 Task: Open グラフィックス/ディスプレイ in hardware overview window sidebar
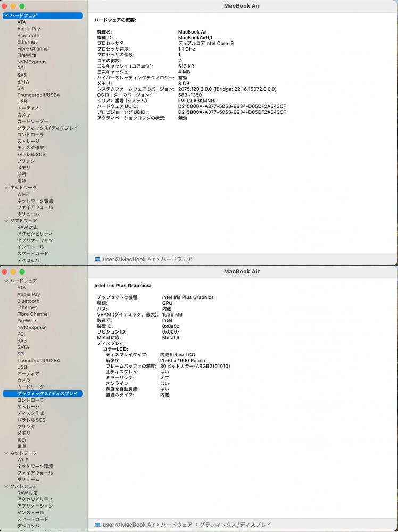pos(47,128)
